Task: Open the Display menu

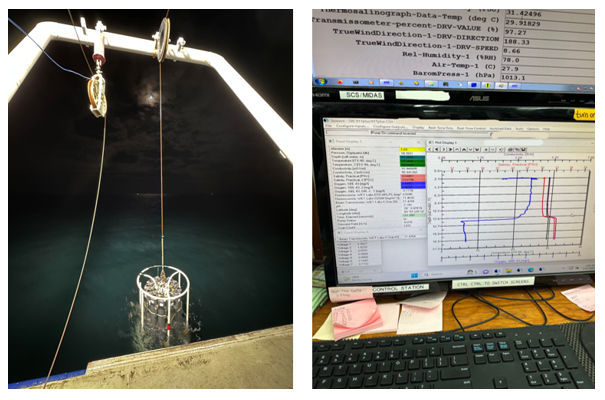Action: [418, 127]
